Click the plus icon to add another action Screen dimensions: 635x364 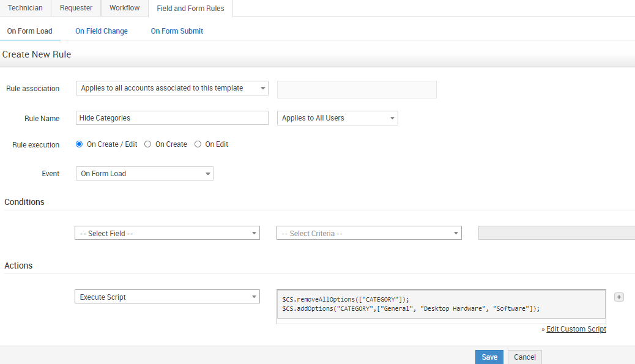pos(618,297)
